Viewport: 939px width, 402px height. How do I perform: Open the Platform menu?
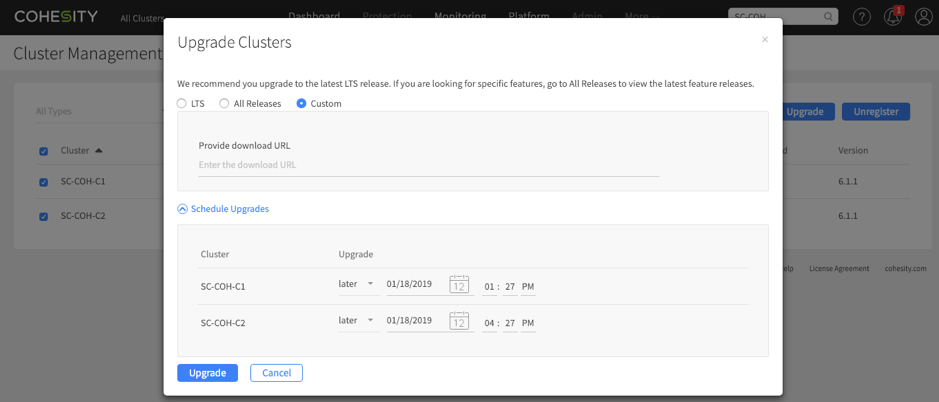tap(528, 17)
